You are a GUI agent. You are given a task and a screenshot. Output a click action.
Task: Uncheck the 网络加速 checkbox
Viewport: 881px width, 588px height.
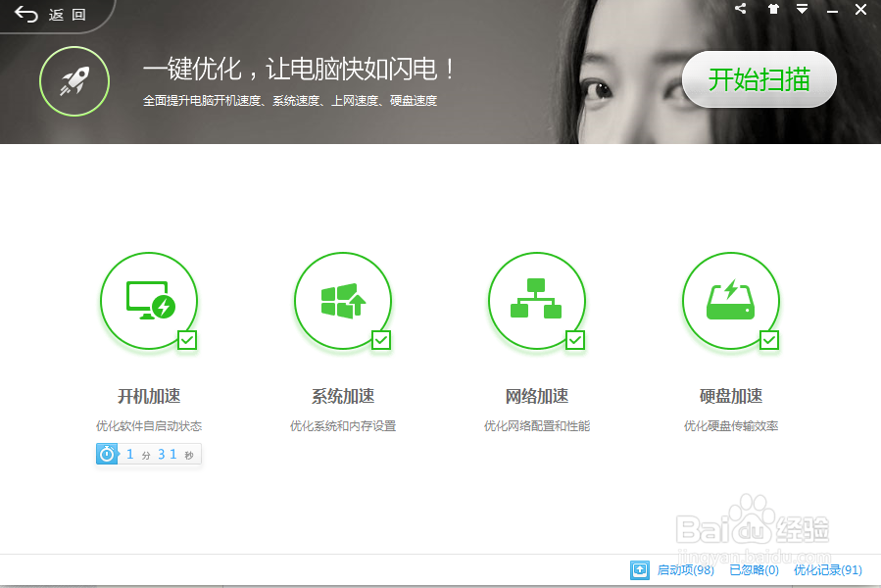575,340
